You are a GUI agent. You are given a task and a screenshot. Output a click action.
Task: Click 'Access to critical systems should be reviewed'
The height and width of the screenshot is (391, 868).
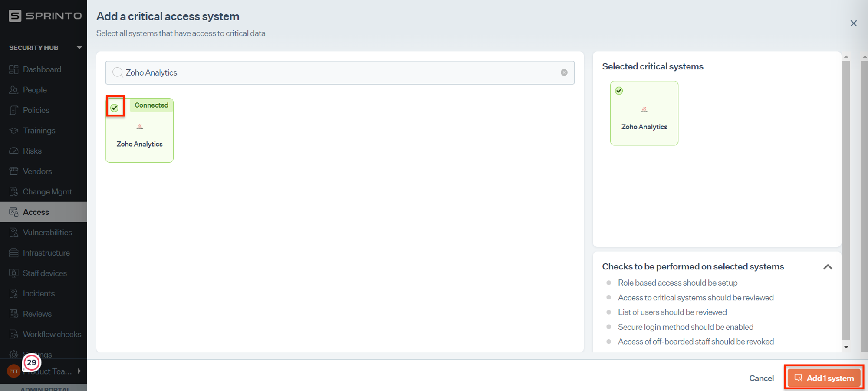(696, 298)
